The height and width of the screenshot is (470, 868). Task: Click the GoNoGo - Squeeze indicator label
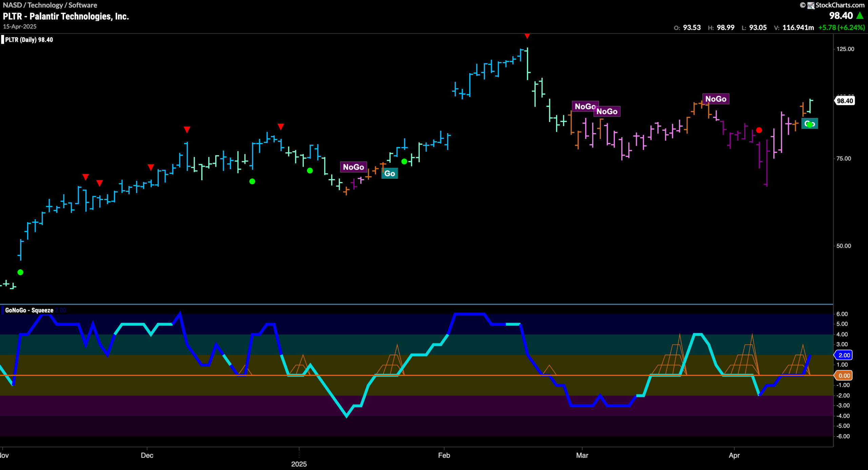29,310
